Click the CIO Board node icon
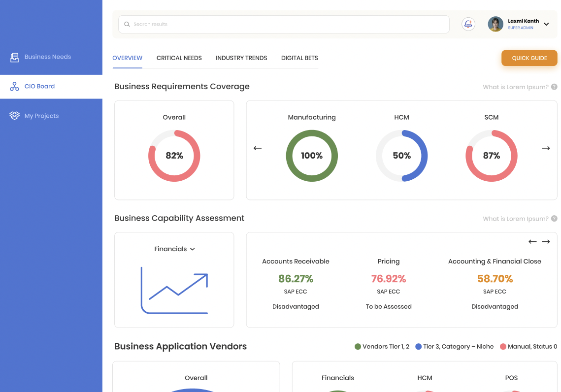 14,87
